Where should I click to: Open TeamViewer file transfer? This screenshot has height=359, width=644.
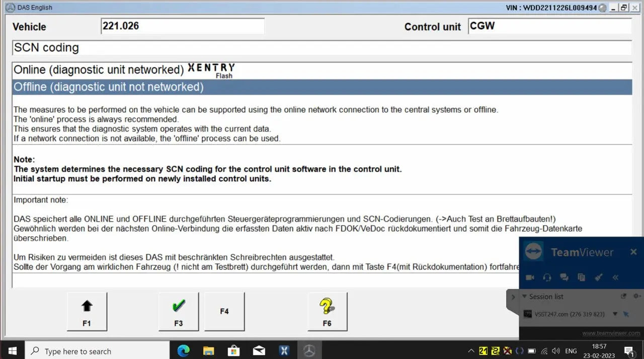[x=581, y=277]
